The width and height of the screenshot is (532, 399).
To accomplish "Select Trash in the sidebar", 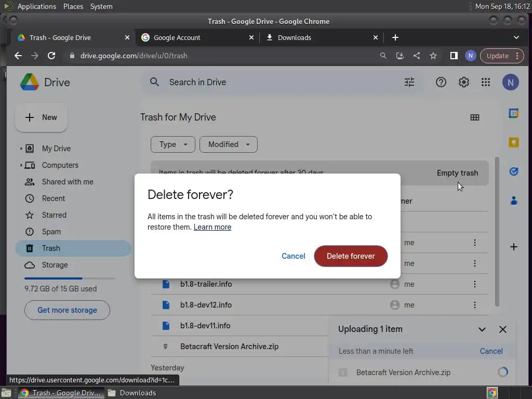I will click(73, 248).
